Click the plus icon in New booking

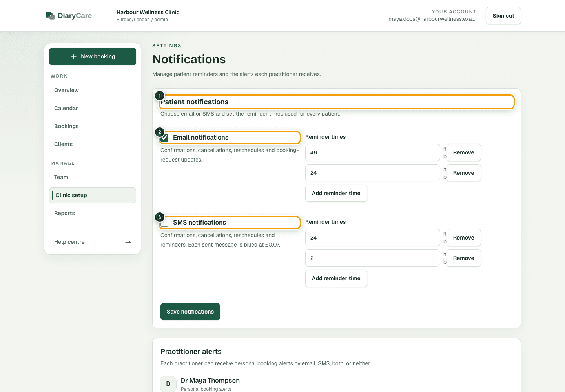pyautogui.click(x=74, y=56)
